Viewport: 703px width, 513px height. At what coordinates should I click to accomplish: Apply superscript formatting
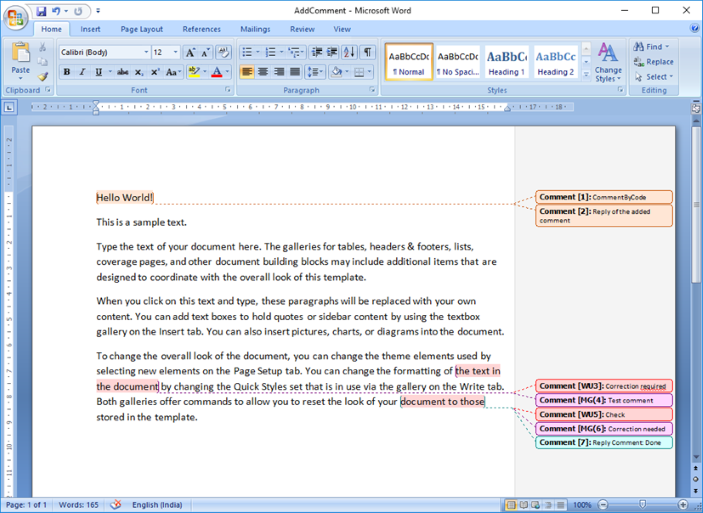coord(155,72)
